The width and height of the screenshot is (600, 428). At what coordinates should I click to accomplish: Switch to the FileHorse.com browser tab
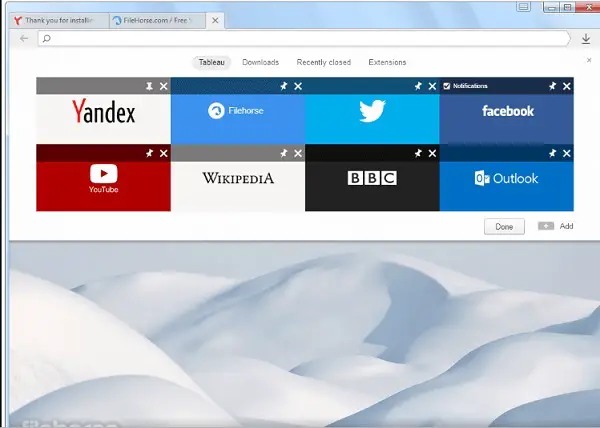coord(157,21)
